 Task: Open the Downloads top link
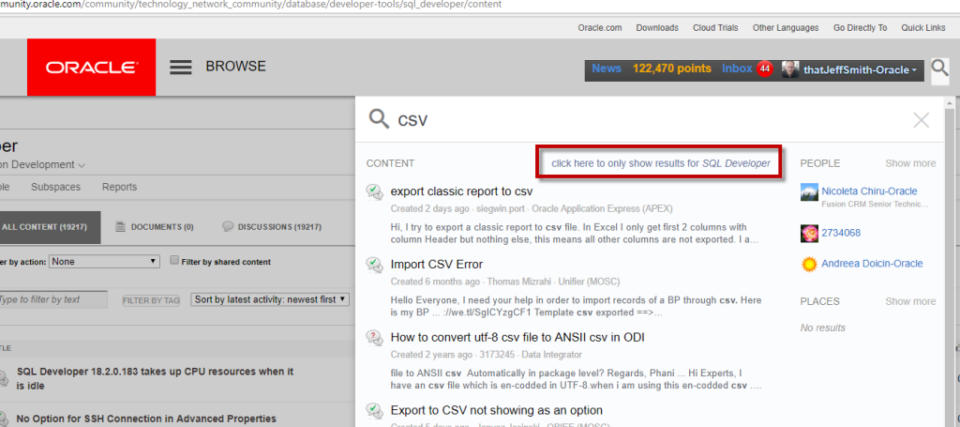pyautogui.click(x=657, y=28)
